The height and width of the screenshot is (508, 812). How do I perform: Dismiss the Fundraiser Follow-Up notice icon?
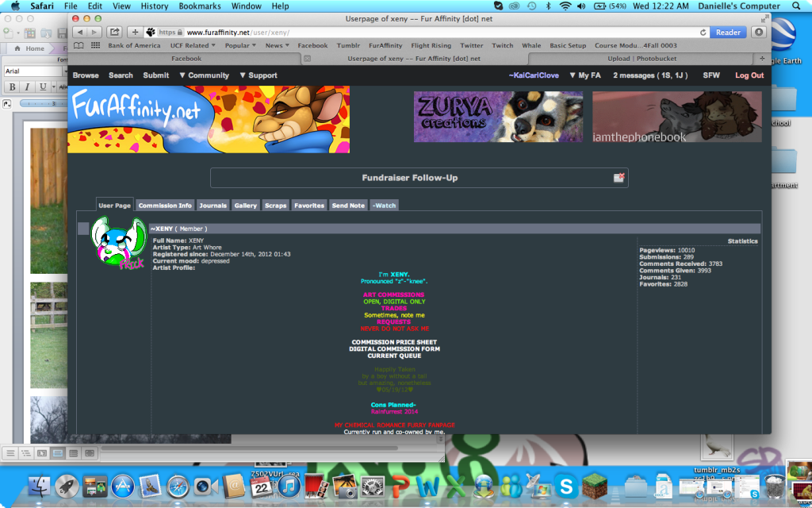click(619, 178)
